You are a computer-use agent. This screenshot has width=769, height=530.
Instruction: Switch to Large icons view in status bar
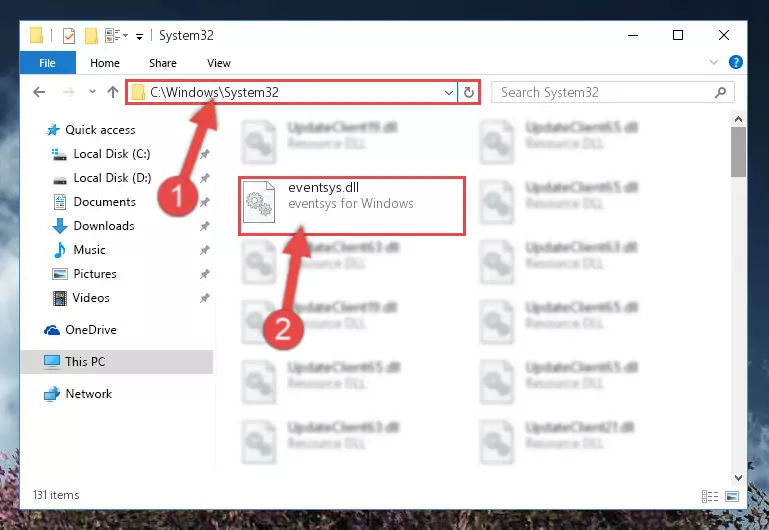coord(732,497)
